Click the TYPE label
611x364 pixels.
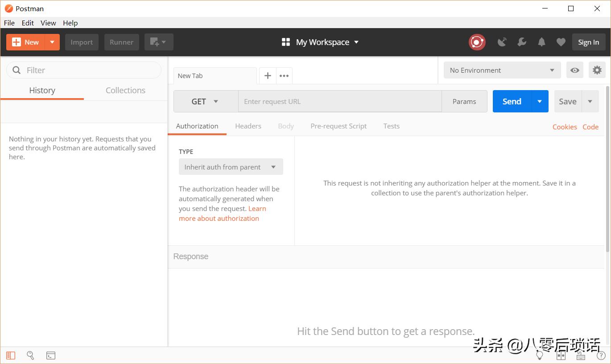[x=186, y=152]
